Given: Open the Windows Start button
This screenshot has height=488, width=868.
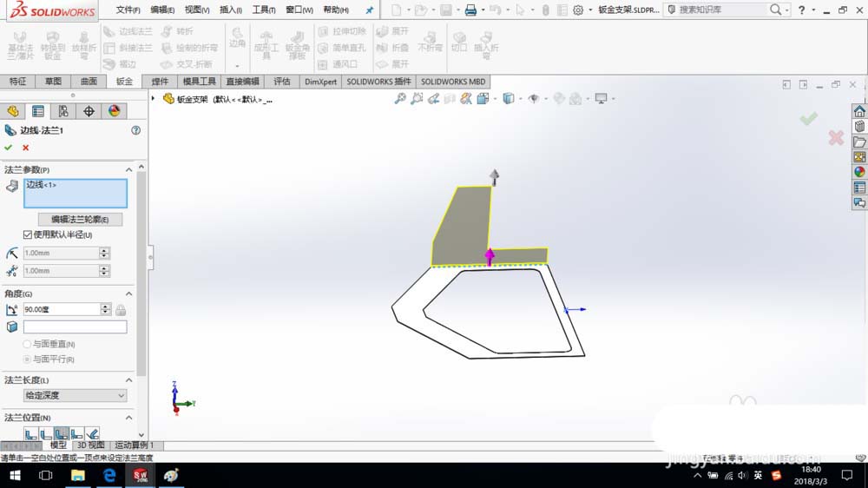Looking at the screenshot, I should 15,475.
